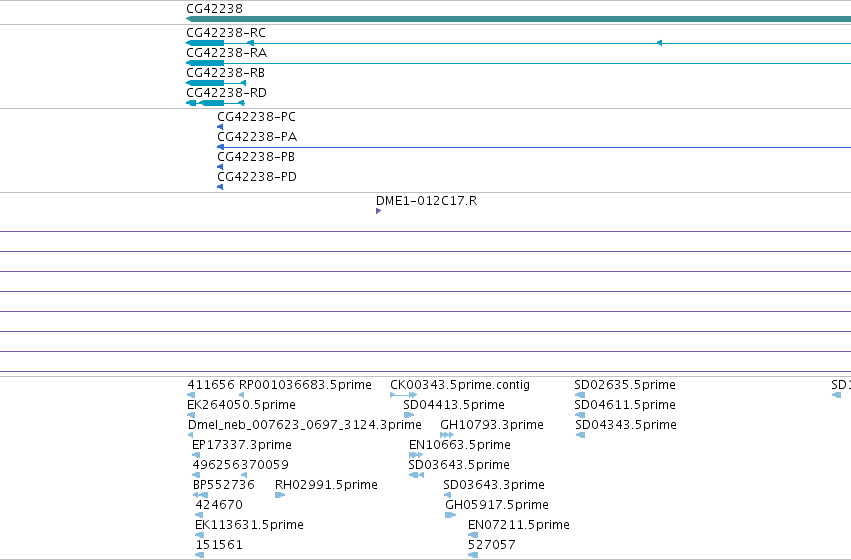
Task: Click the CG42238-RB transcript glyph
Action: (216, 83)
